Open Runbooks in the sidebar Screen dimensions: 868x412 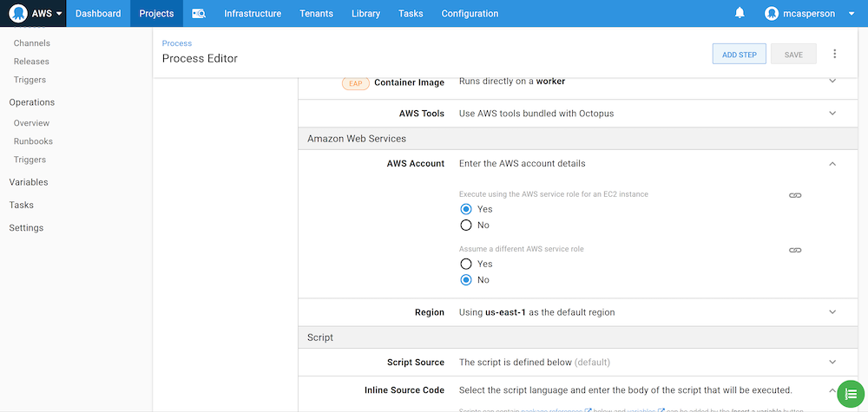tap(33, 141)
